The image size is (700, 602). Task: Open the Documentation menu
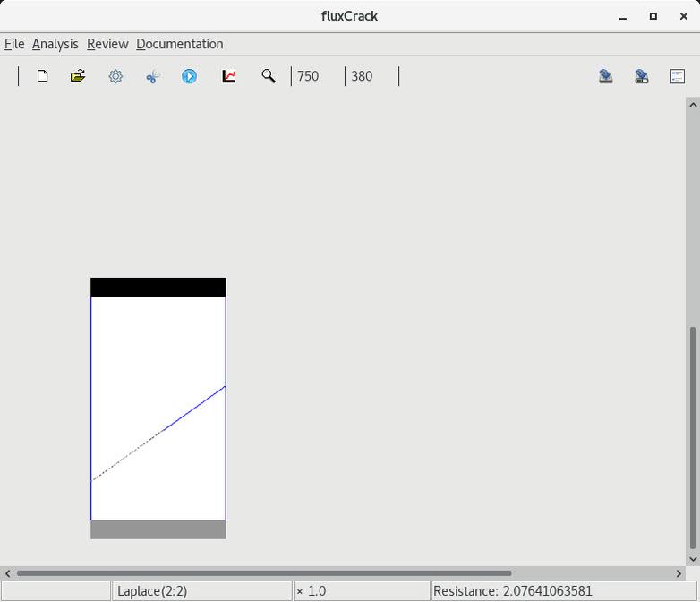tap(180, 44)
